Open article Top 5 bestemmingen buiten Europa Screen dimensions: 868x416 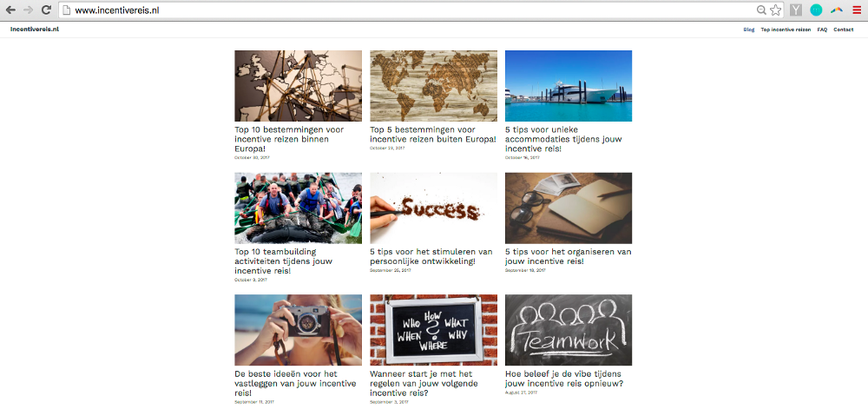[x=433, y=134]
